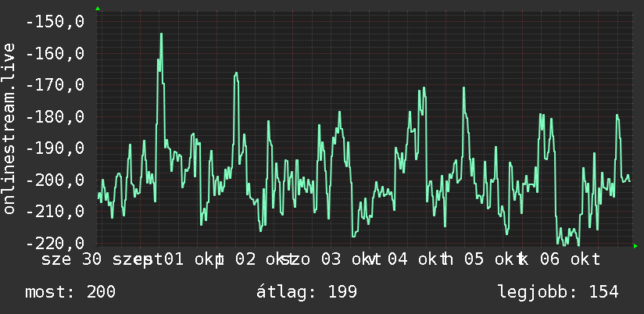Click the -170,0 y-axis label
Screen dimensions: 644x314
point(55,85)
